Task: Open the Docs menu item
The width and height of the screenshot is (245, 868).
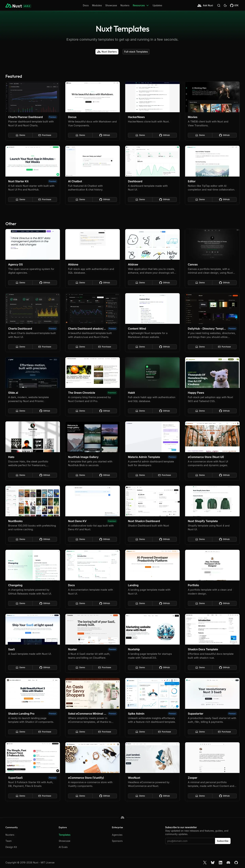Action: tap(86, 5)
